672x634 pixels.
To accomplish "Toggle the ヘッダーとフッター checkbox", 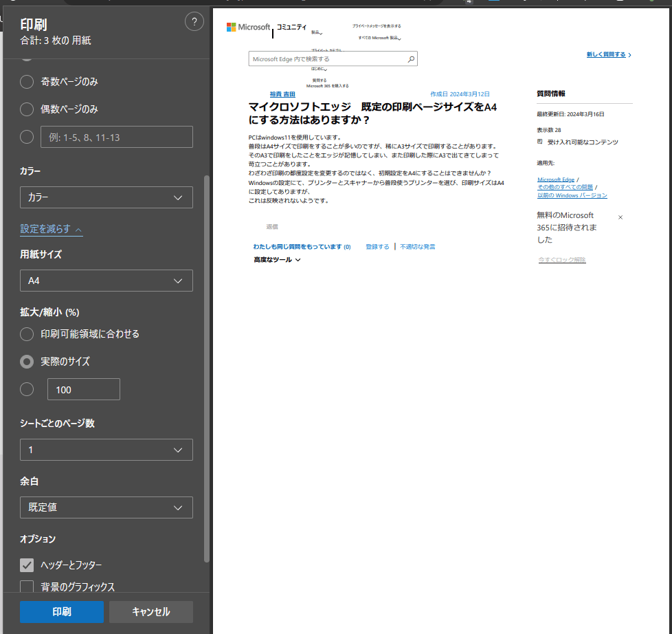I will pyautogui.click(x=27, y=565).
